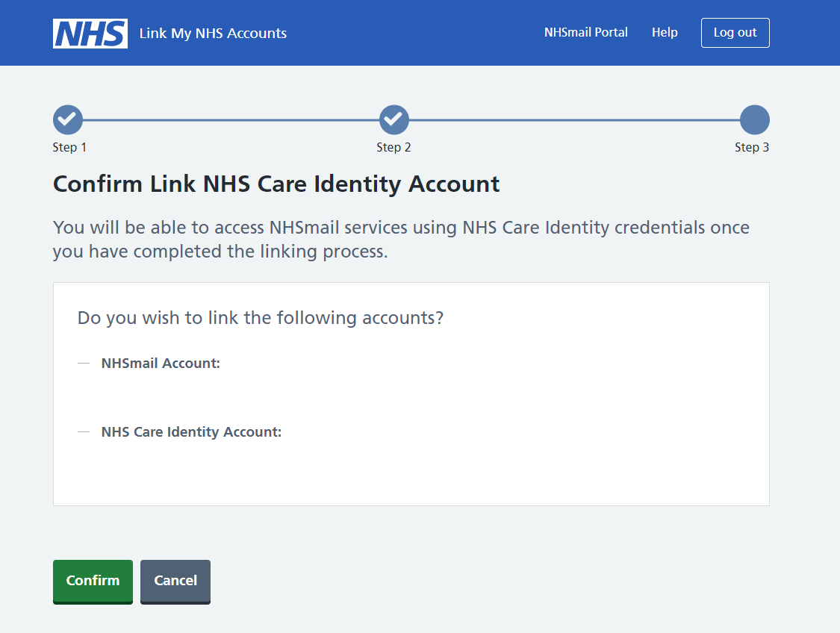Screen dimensions: 840x633
Task: Click the Confirm Link NHS Care Identity Account heading
Action: point(276,184)
